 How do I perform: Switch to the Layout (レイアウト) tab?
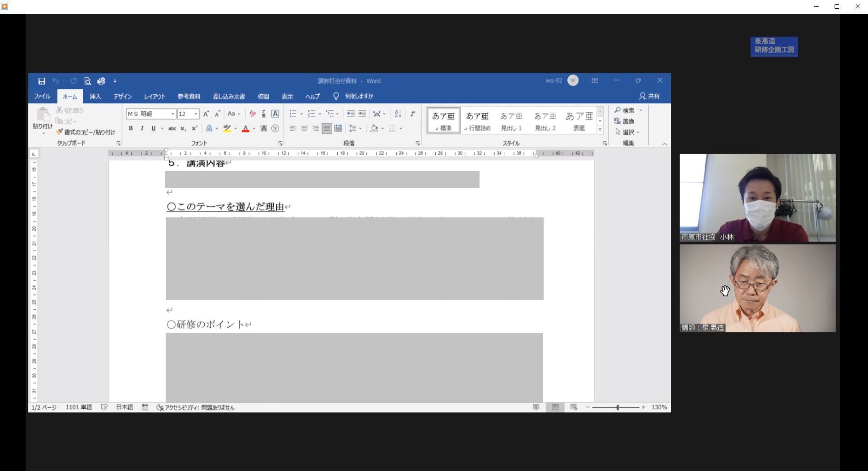(x=155, y=96)
